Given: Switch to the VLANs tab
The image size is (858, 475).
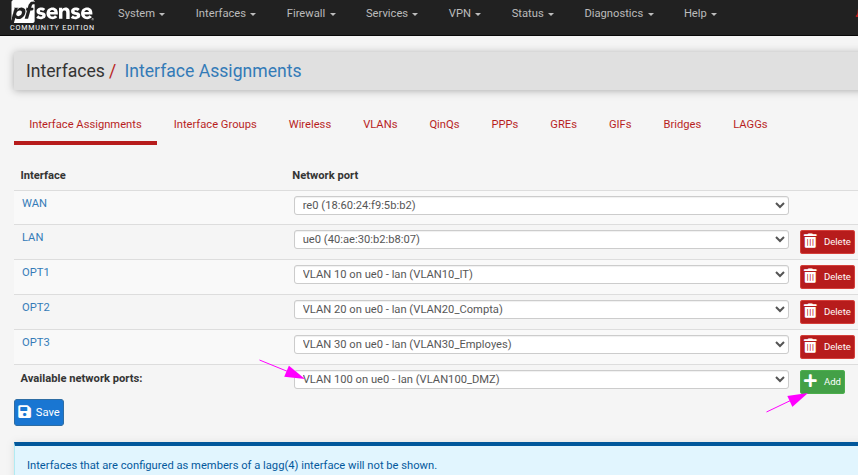Looking at the screenshot, I should point(380,124).
